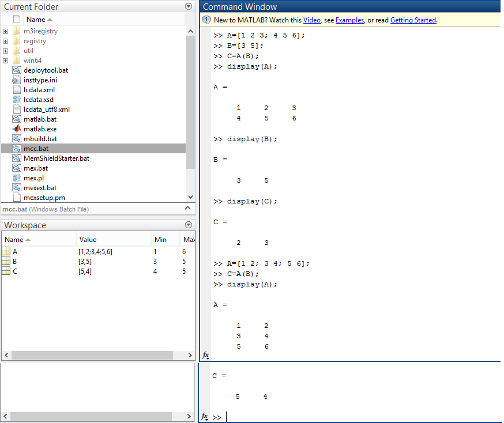Click the Workspace horizontal scrollbar thumb
Screen dimensions: 504x423
(92, 355)
